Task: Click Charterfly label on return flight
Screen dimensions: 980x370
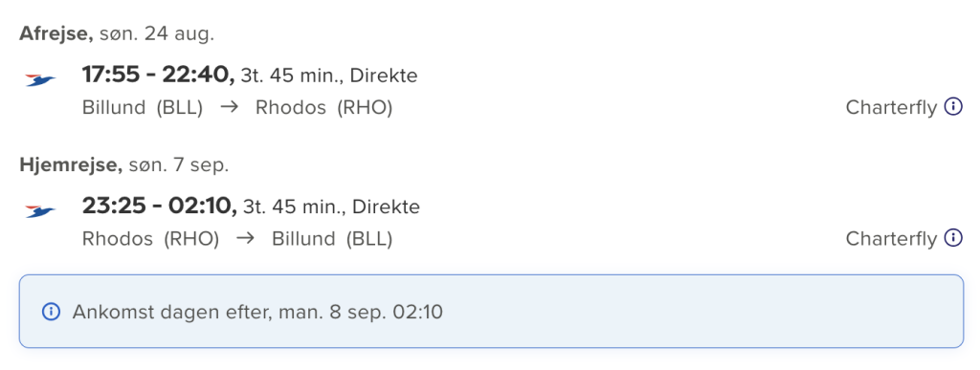Action: 891,238
